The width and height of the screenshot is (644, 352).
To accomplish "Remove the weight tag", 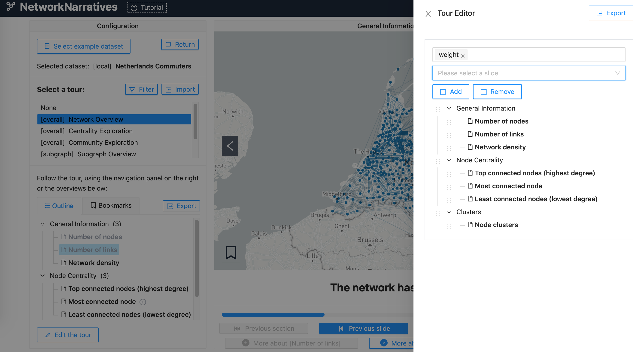I will click(463, 56).
